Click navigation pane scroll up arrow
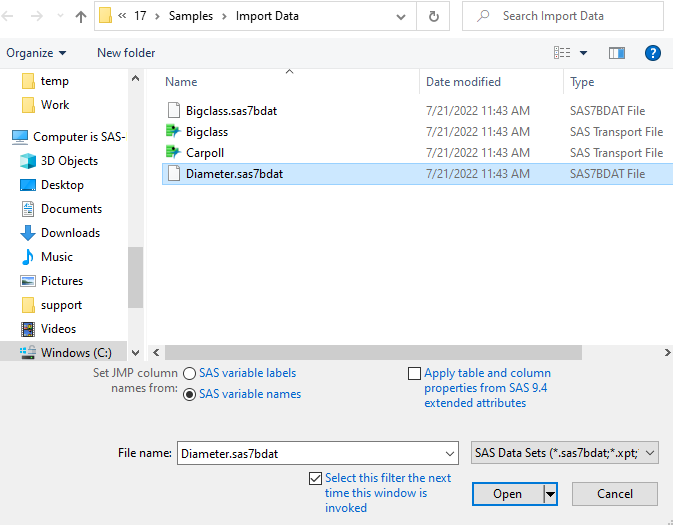 [135, 78]
